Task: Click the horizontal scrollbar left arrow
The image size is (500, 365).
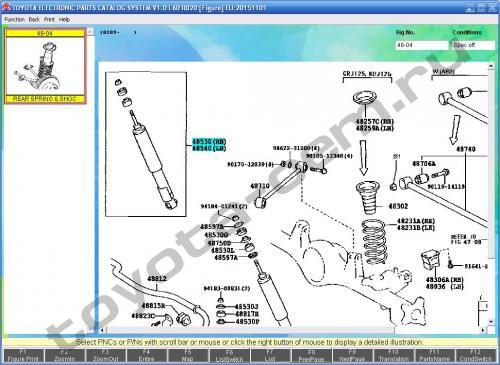Action: pyautogui.click(x=102, y=330)
